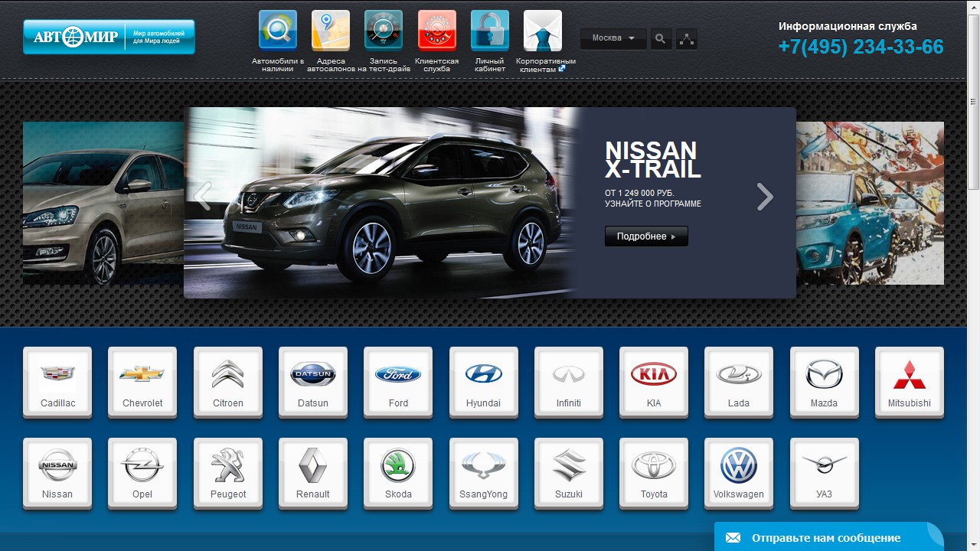Click the Информационная служба heading
Screen dimensions: 980x551
[x=848, y=26]
